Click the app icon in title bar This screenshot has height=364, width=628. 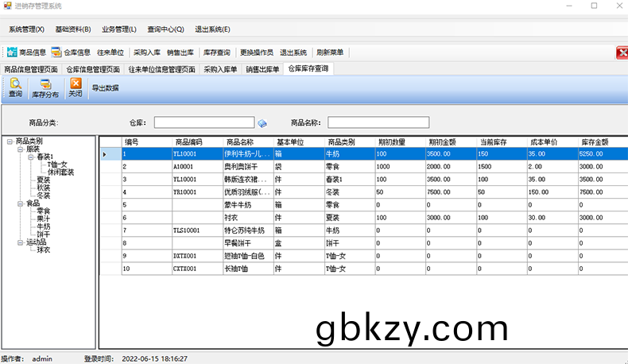pos(8,6)
